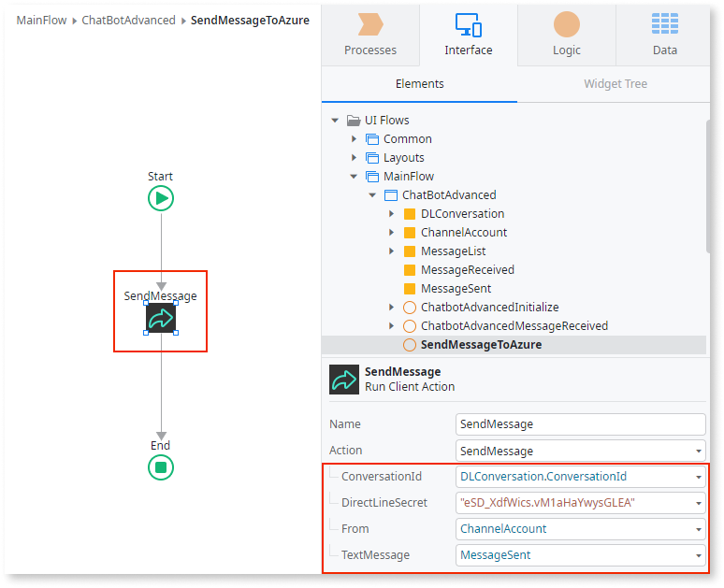
Task: Click the Layouts flow icon
Action: tap(372, 158)
